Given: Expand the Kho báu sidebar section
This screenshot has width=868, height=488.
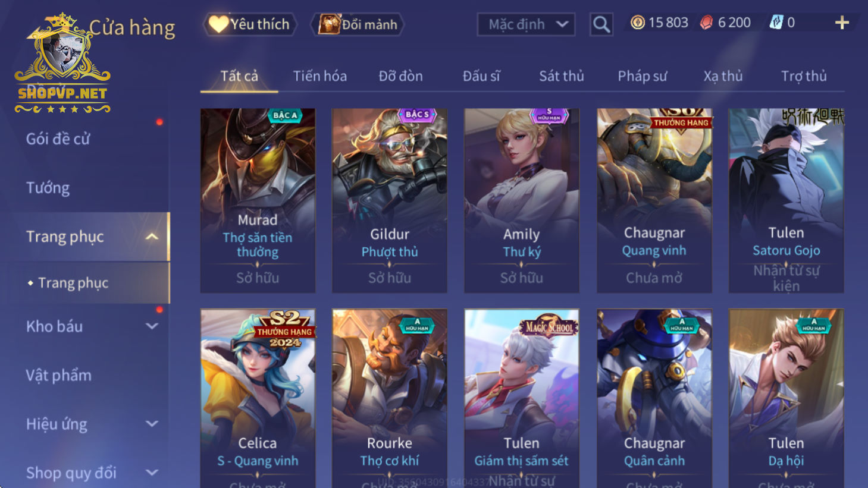Looking at the screenshot, I should click(x=152, y=326).
